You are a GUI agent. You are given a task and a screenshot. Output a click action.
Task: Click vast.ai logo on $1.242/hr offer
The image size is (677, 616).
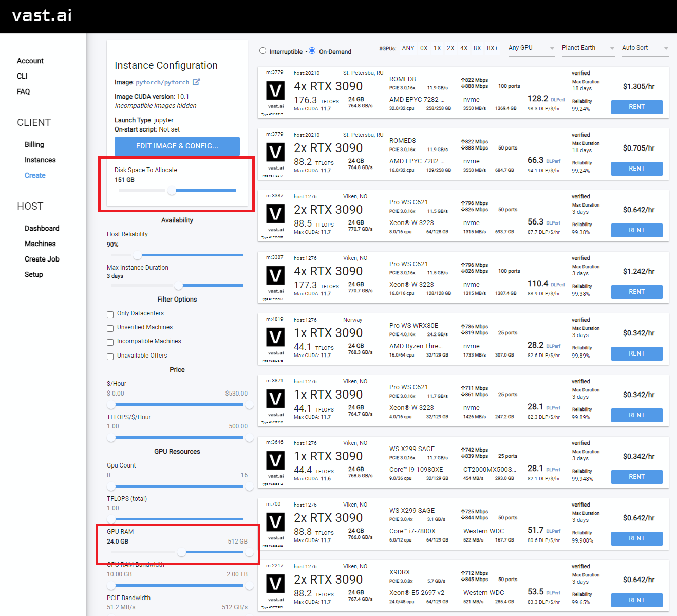click(275, 276)
